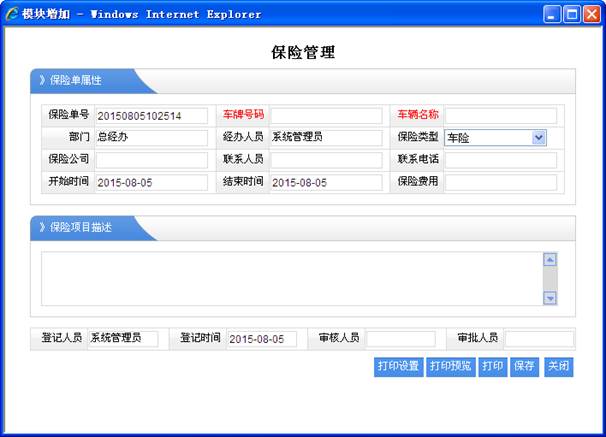The image size is (606, 437).
Task: Click the 打印设置 button
Action: pos(398,367)
